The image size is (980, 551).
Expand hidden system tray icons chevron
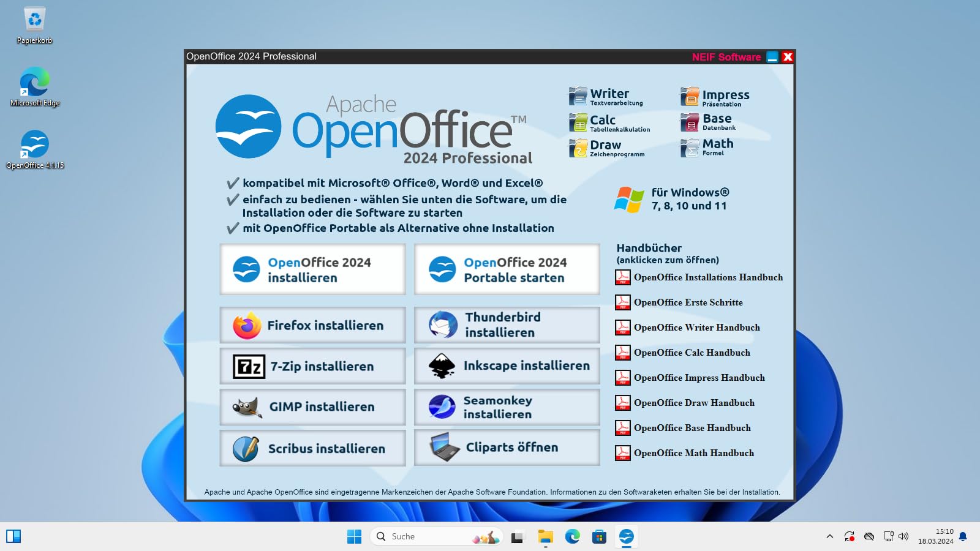[x=830, y=536]
